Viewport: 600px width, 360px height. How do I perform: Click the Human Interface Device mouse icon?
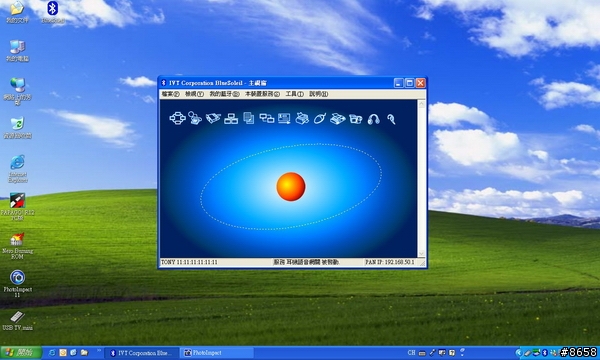click(x=320, y=119)
